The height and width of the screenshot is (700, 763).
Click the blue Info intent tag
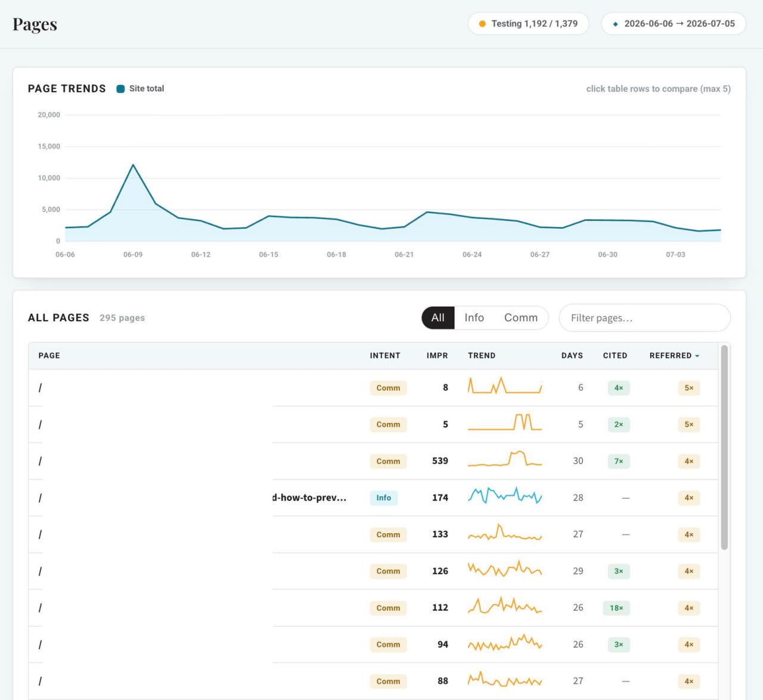(x=384, y=497)
